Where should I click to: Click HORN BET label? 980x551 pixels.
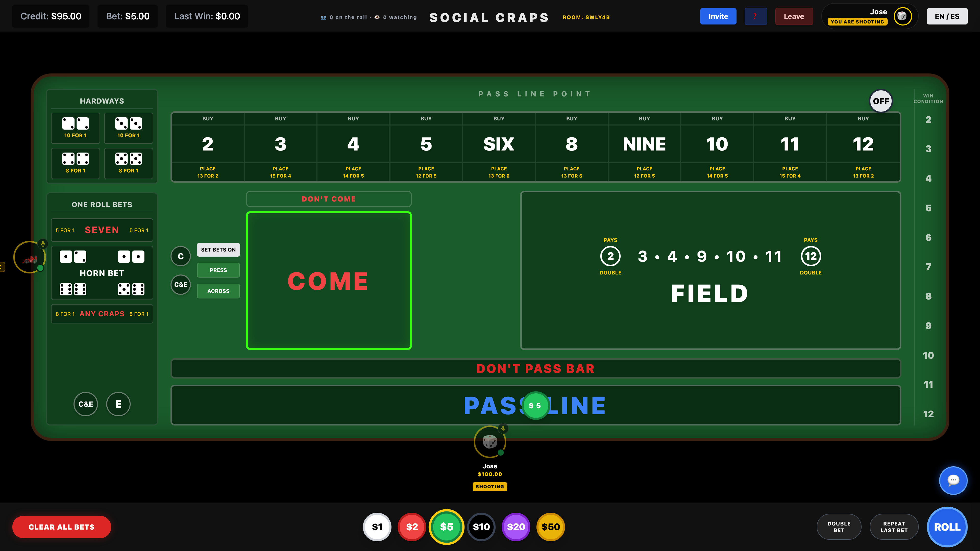pos(102,273)
